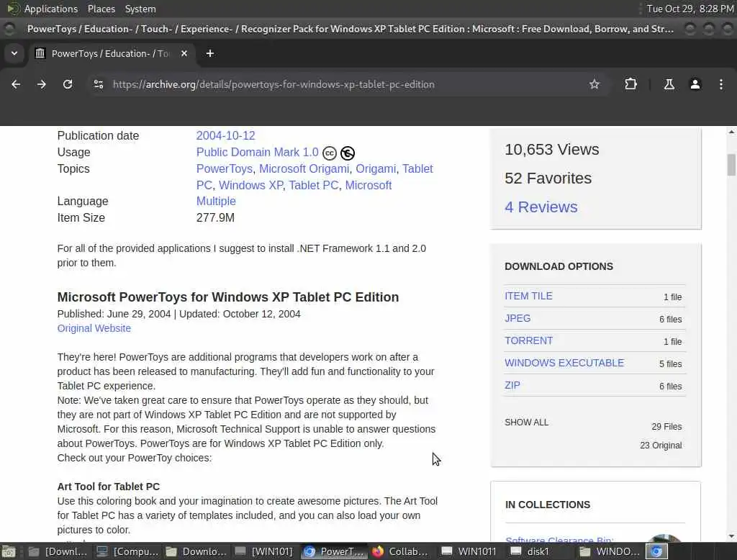Click the Creative Commons license icon
The width and height of the screenshot is (737, 560).
click(330, 153)
